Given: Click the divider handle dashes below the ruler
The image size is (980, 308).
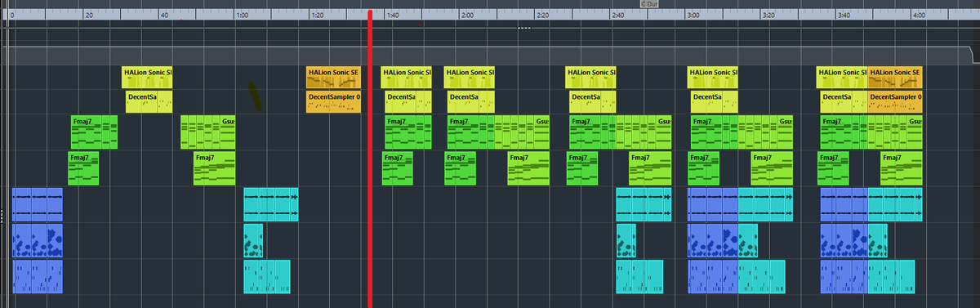Looking at the screenshot, I should [524, 29].
